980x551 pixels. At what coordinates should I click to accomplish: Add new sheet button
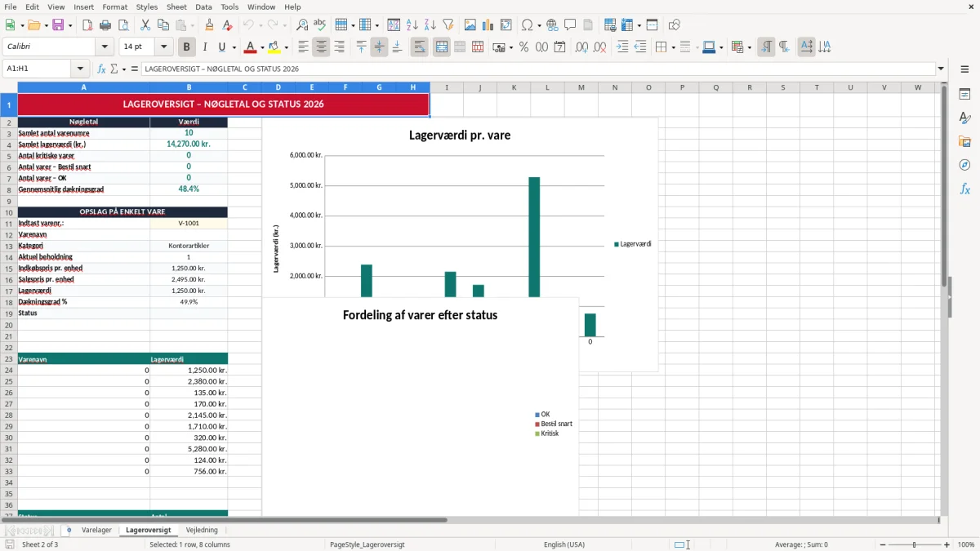pos(69,530)
